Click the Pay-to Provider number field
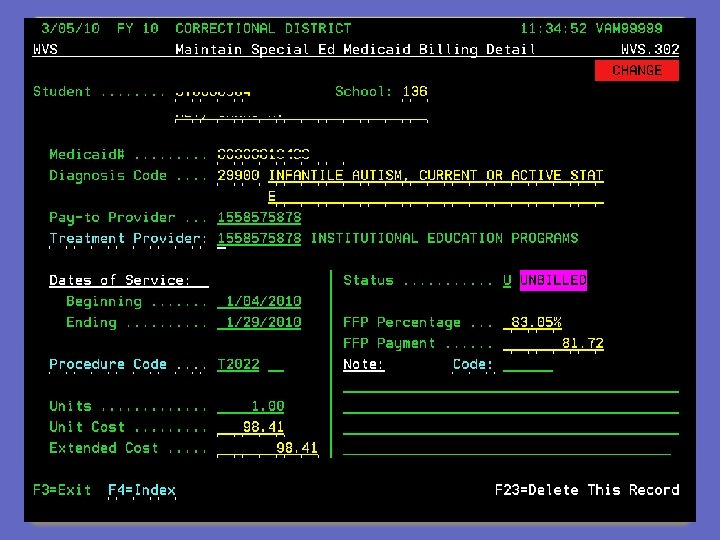720x540 pixels. (259, 217)
